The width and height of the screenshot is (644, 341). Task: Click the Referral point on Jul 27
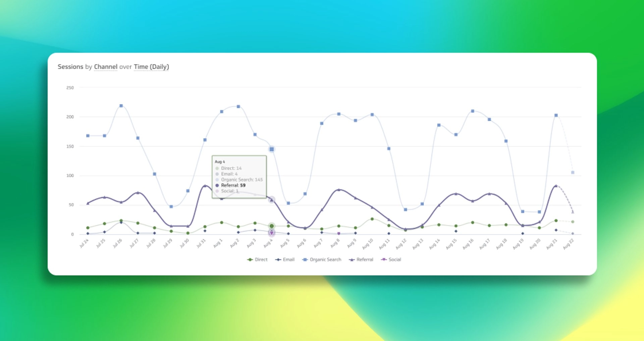pyautogui.click(x=138, y=193)
